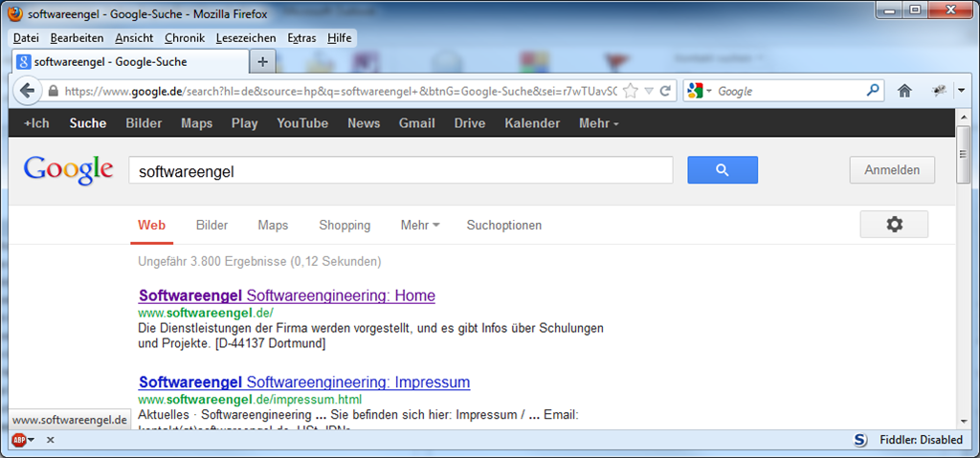Click green www.softwareengel.de/impressum.html URL

(250, 400)
